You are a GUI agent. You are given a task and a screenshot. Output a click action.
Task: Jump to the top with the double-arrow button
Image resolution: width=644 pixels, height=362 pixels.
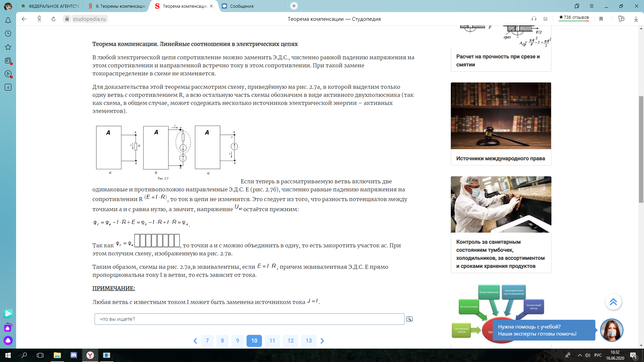pos(613,302)
